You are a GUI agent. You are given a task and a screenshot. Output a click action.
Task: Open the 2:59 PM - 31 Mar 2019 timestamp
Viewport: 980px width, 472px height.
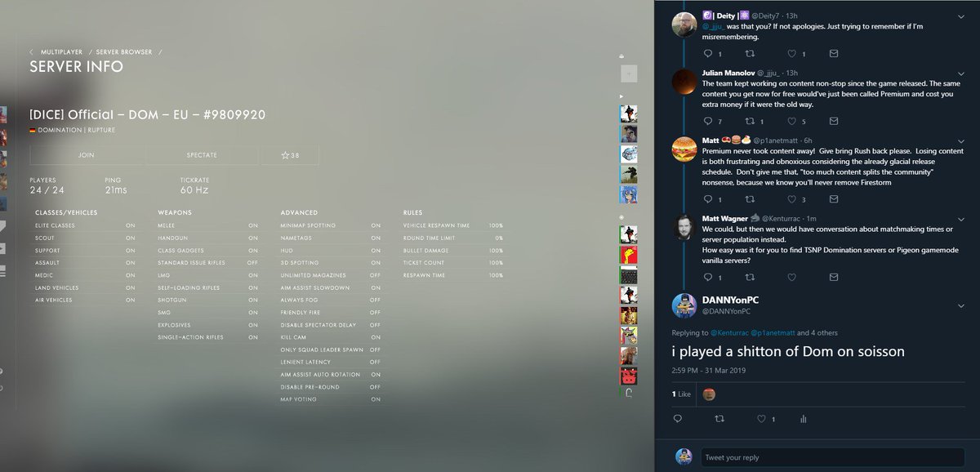[707, 371]
